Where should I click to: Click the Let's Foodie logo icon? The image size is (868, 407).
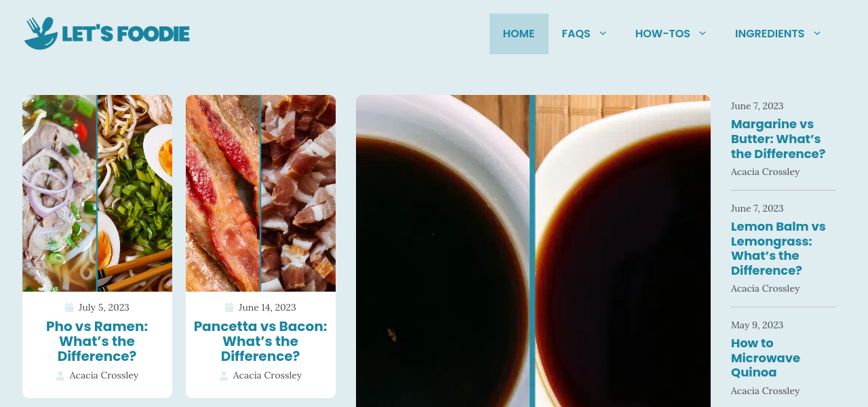coord(41,33)
